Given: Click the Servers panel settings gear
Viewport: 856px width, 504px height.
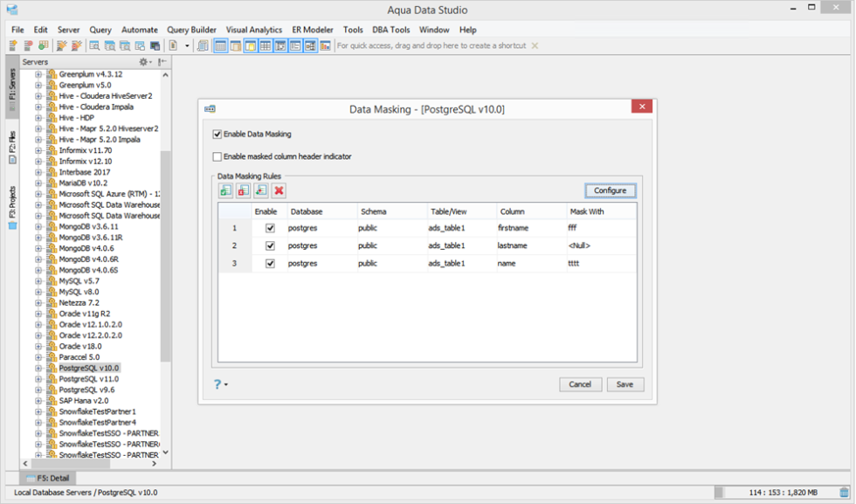Looking at the screenshot, I should coord(142,62).
